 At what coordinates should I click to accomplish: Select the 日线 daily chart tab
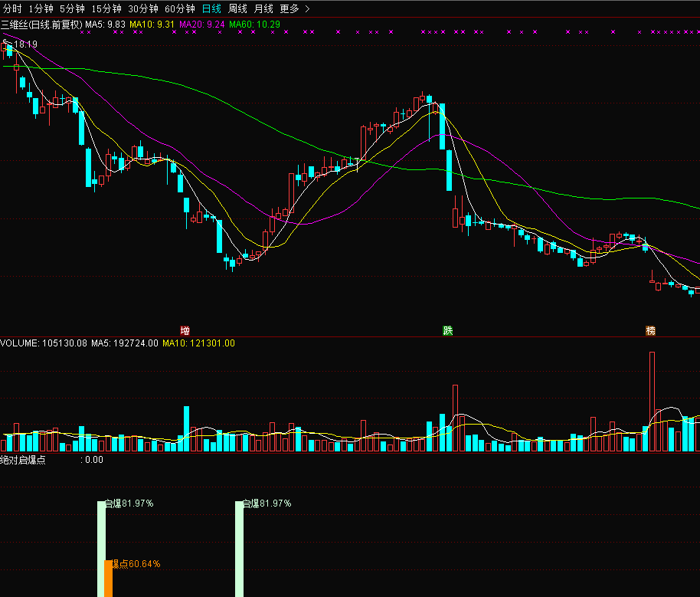[x=211, y=8]
